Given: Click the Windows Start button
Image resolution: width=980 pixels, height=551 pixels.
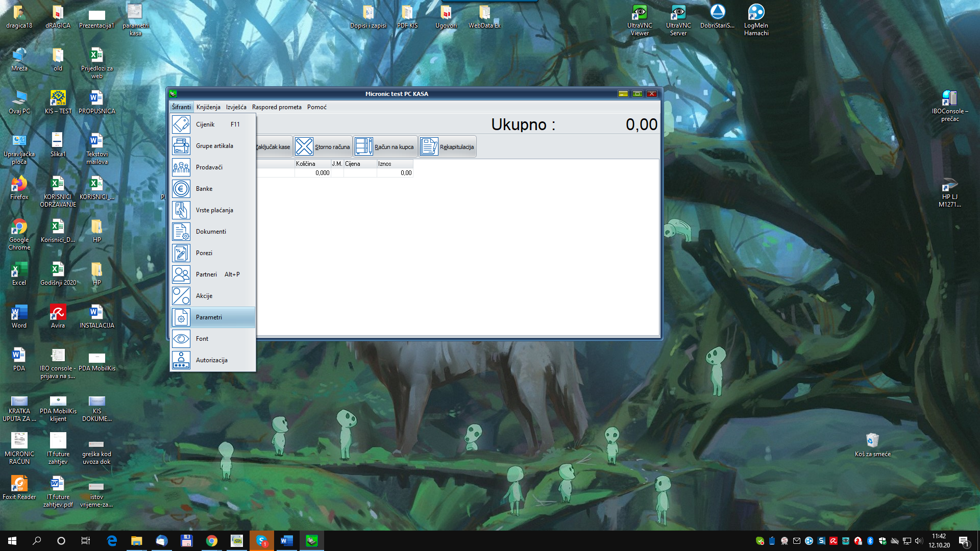Looking at the screenshot, I should coord(12,541).
